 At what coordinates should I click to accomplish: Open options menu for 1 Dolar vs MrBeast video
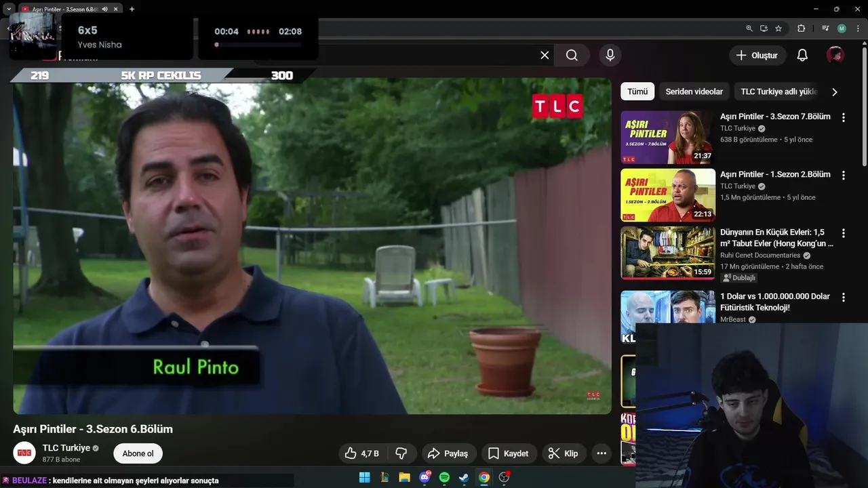[844, 298]
